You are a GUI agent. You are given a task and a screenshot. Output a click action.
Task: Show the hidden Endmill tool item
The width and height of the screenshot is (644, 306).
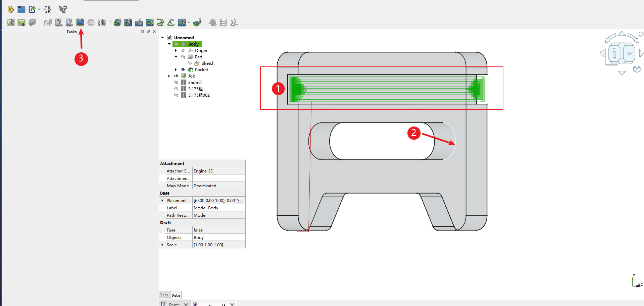click(x=176, y=83)
